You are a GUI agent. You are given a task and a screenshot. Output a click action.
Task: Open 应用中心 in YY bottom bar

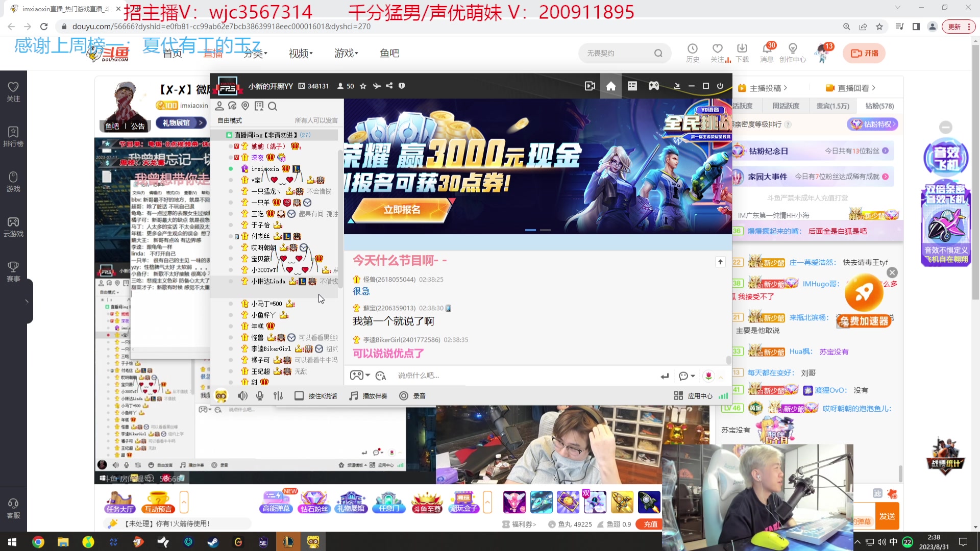[693, 396]
